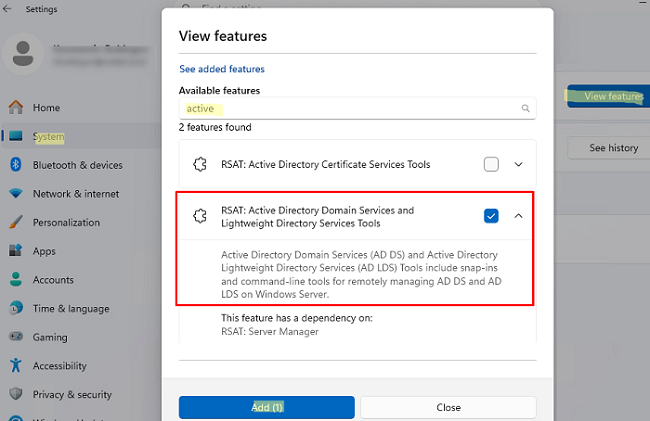Expand RSAT Certificate Services Tools details
This screenshot has height=421, width=650.
point(518,165)
